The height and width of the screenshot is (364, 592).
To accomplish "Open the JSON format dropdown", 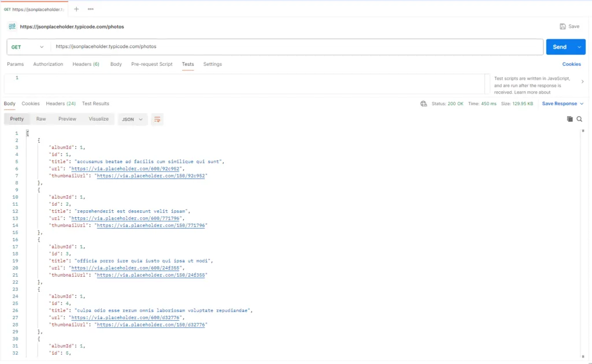I will [x=132, y=119].
